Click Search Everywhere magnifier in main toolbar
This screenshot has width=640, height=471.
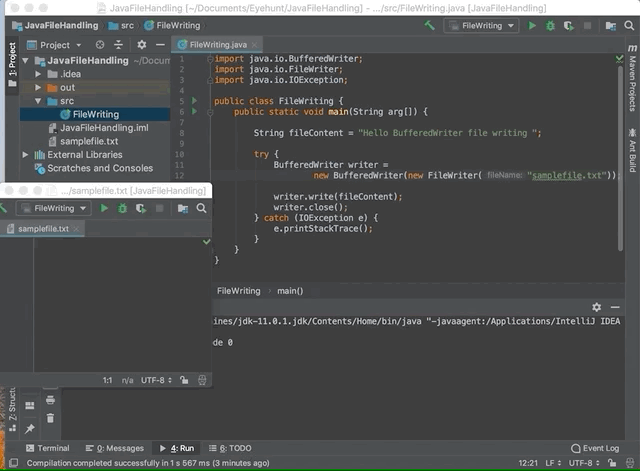coord(629,26)
